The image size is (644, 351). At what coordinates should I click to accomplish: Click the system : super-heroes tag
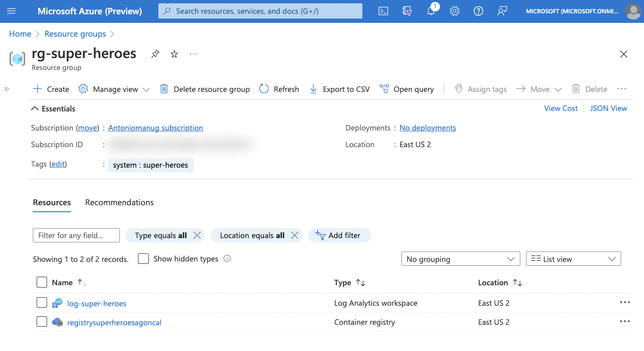tap(151, 165)
